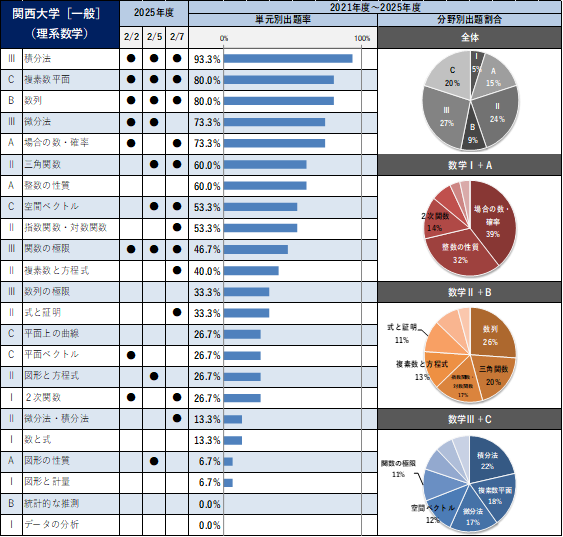The image size is (563, 537).
Task: Click the 分野別出題割合 header
Action: pyautogui.click(x=469, y=20)
